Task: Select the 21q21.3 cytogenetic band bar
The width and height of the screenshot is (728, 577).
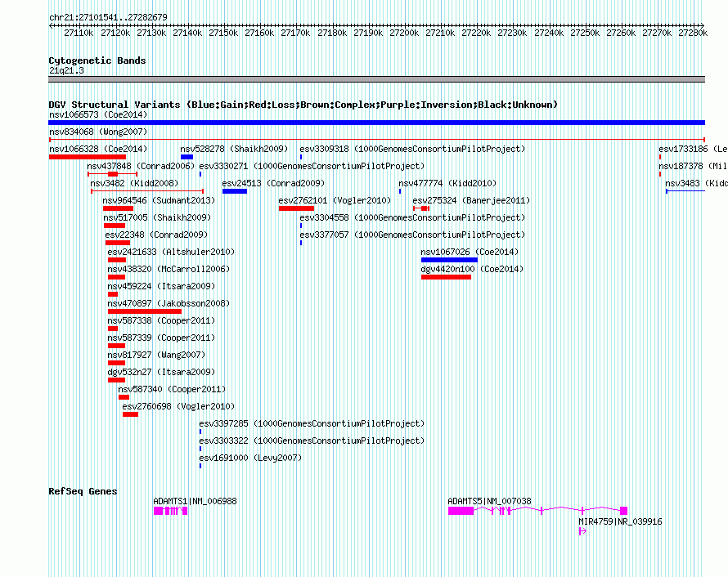Action: [376, 79]
